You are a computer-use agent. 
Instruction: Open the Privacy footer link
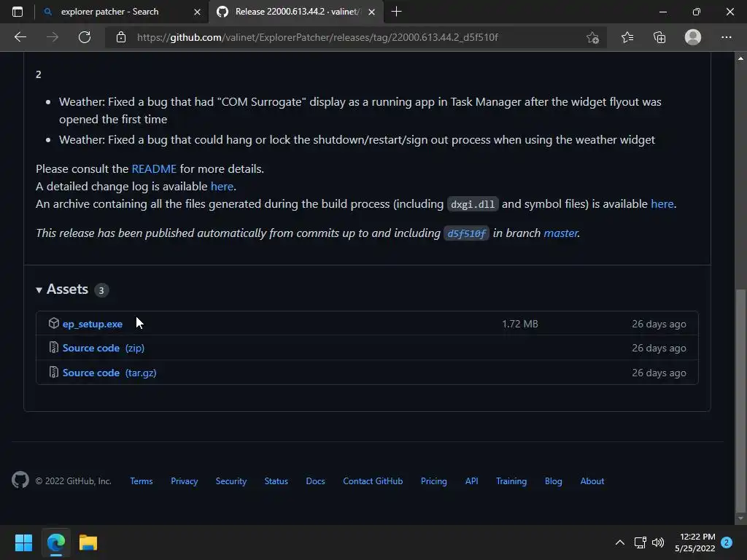click(x=185, y=481)
